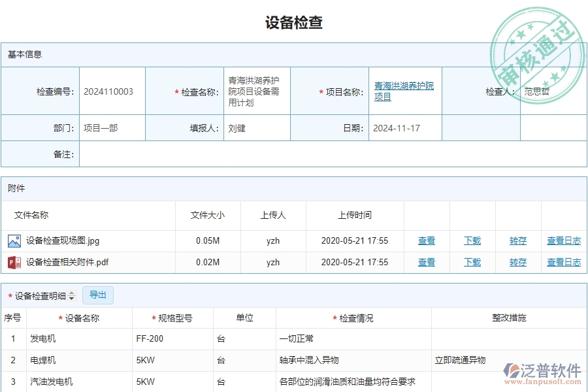Open 查看日志 for 设备检查相关附件.pdf
The width and height of the screenshot is (588, 392).
click(563, 262)
